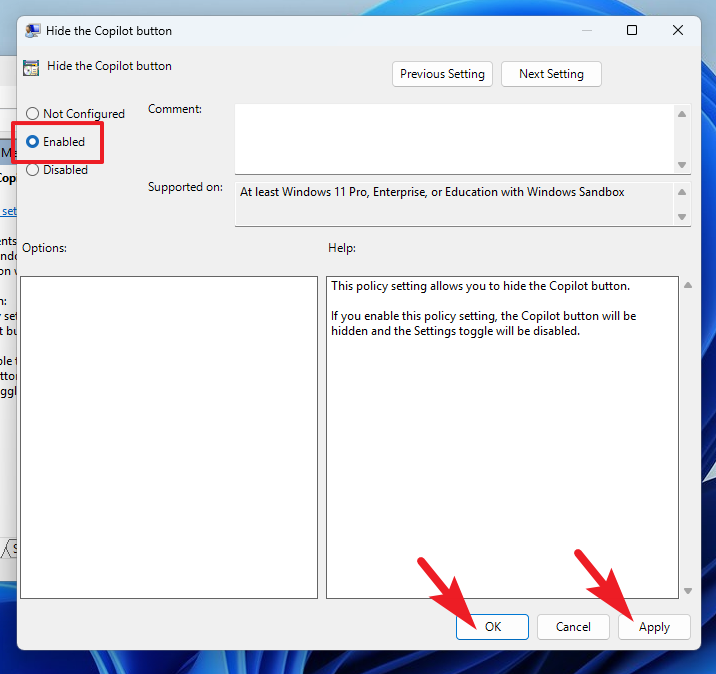Click the Help description text
This screenshot has width=716, height=674.
click(x=484, y=308)
